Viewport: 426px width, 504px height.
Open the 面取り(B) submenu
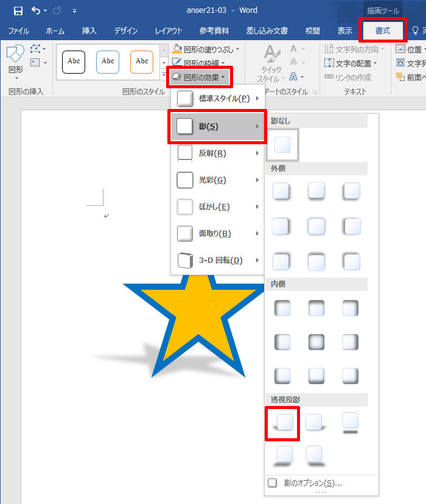pyautogui.click(x=217, y=233)
